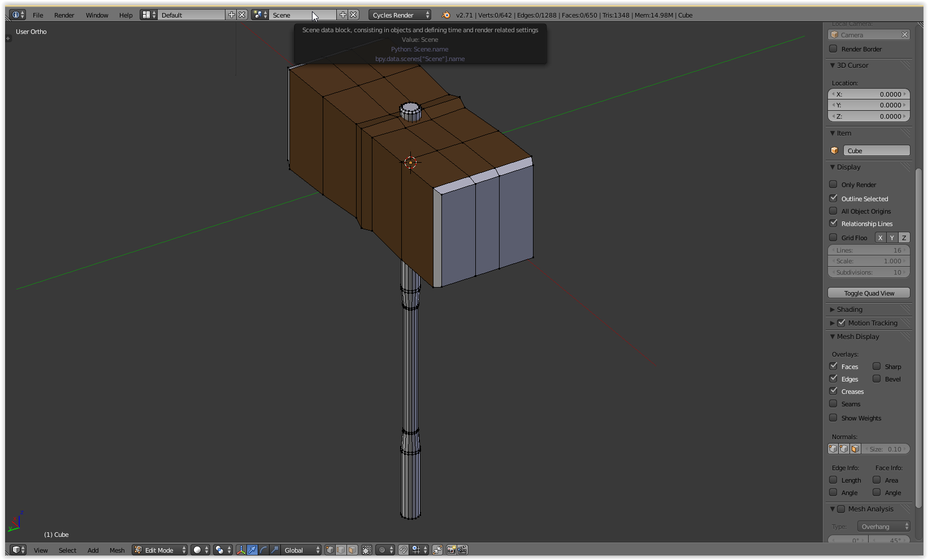Image resolution: width=928 pixels, height=560 pixels.
Task: Open the Mesh menu in viewport header
Action: point(117,550)
